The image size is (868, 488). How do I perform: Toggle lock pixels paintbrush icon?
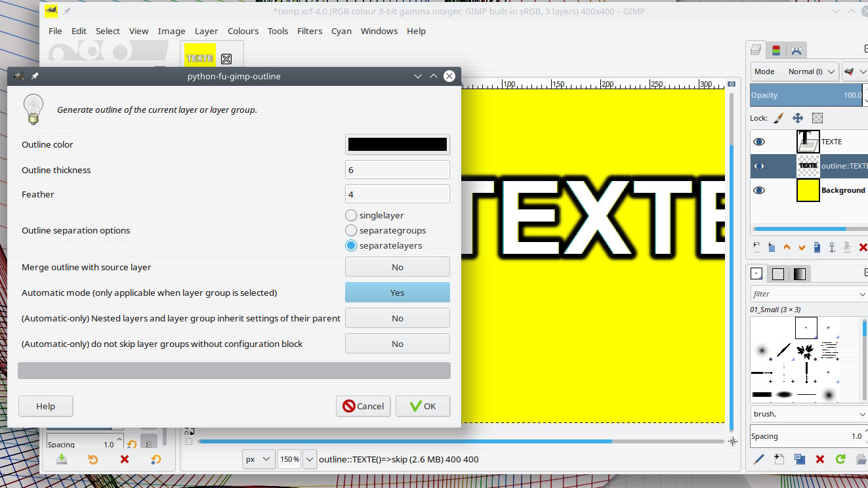coord(779,118)
